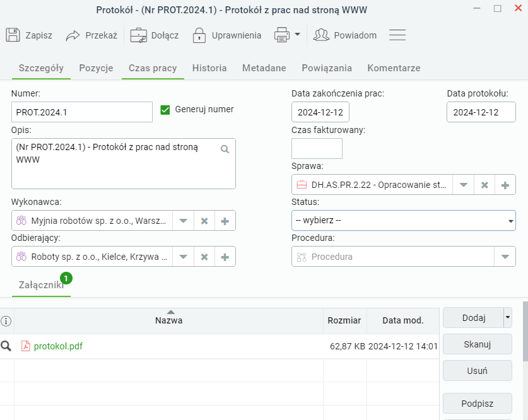
Task: Click the Powiadom people icon
Action: click(x=321, y=35)
